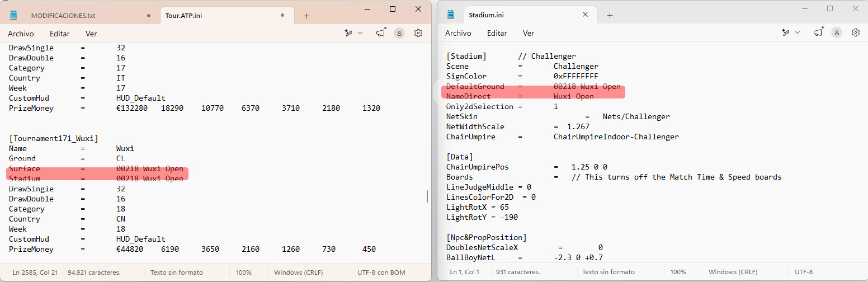This screenshot has height=282, width=868.
Task: Click the DefaultGround value 00218 Wuxi Open
Action: coord(587,86)
